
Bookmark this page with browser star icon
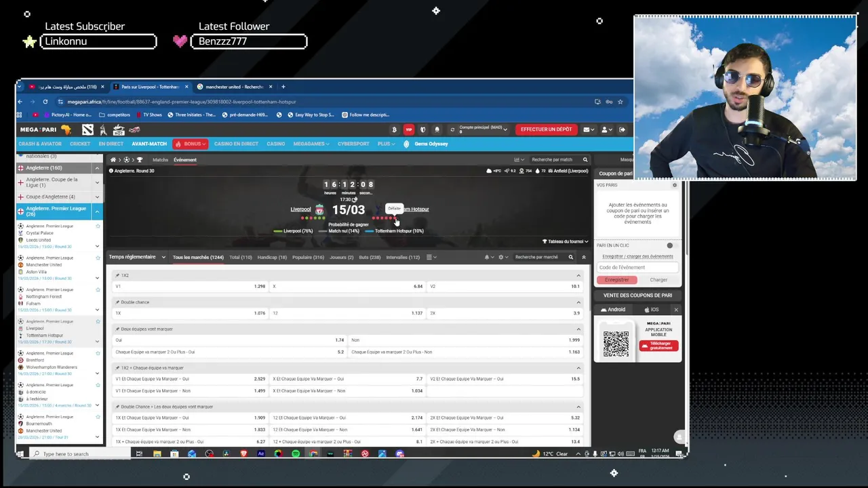click(x=619, y=102)
